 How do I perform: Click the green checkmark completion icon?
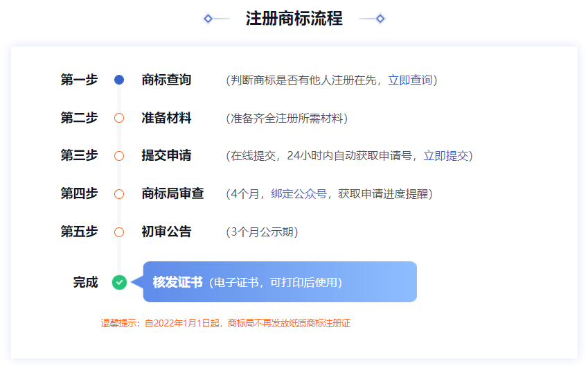click(119, 282)
